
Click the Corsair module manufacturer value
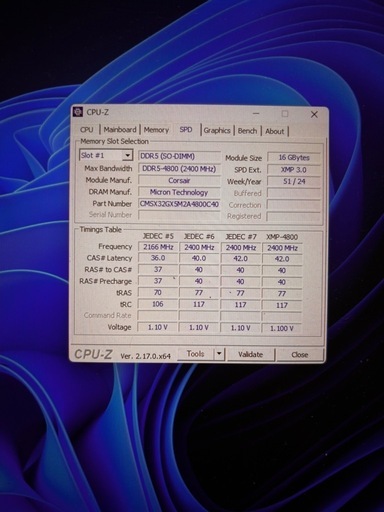coord(179,180)
